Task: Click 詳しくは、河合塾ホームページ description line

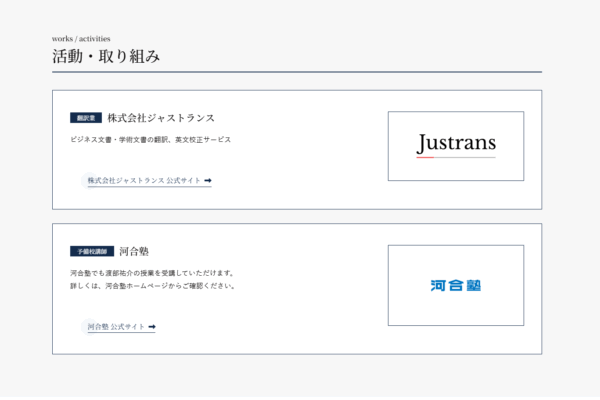Action: coord(153,286)
